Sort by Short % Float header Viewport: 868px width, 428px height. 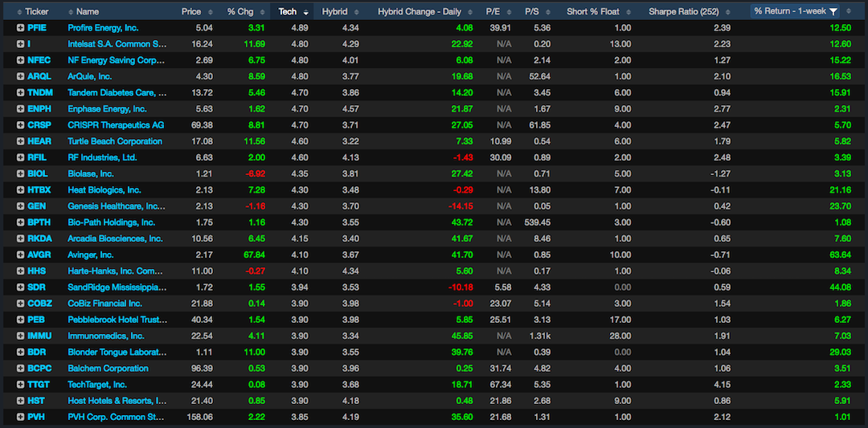pyautogui.click(x=593, y=11)
